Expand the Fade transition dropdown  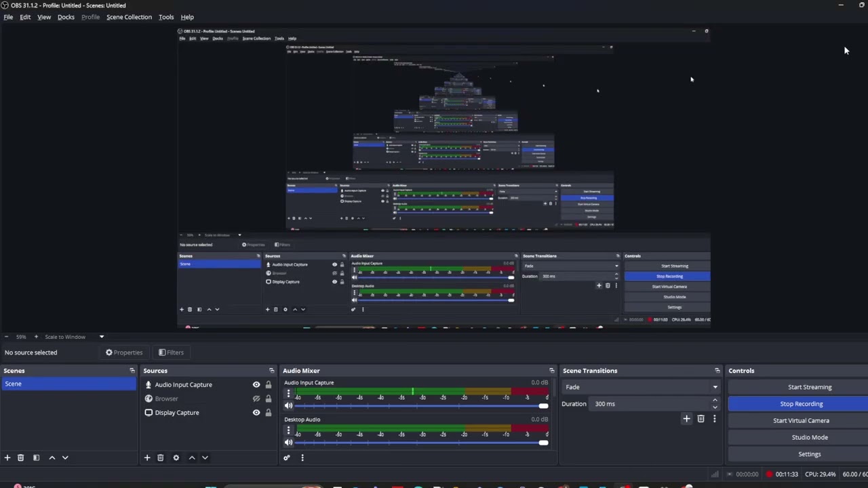[641, 387]
